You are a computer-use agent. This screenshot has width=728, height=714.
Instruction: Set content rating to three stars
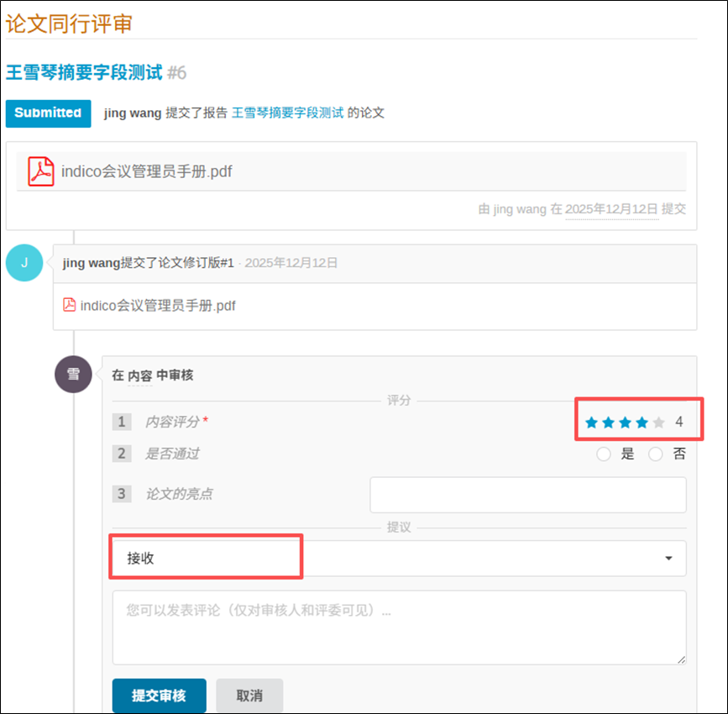[x=625, y=423]
